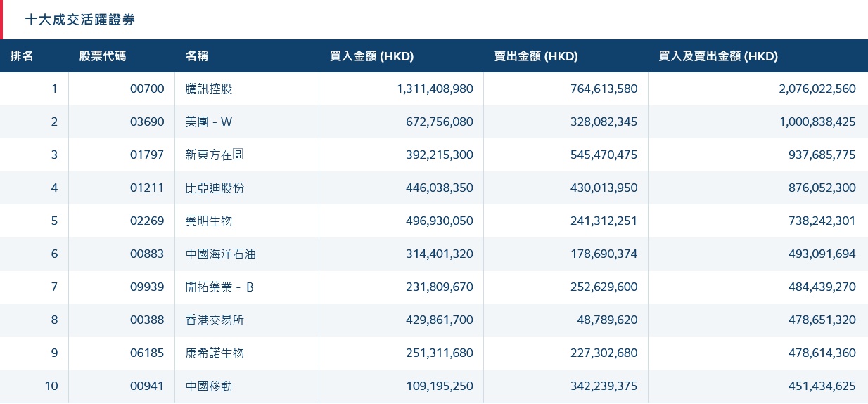The width and height of the screenshot is (868, 404).
Task: Select stock code 00388
Action: click(x=147, y=320)
